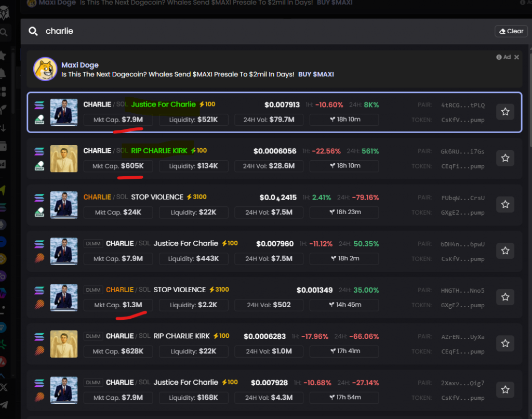Click token address CEqFi...pump on $605K row

[x=462, y=166]
